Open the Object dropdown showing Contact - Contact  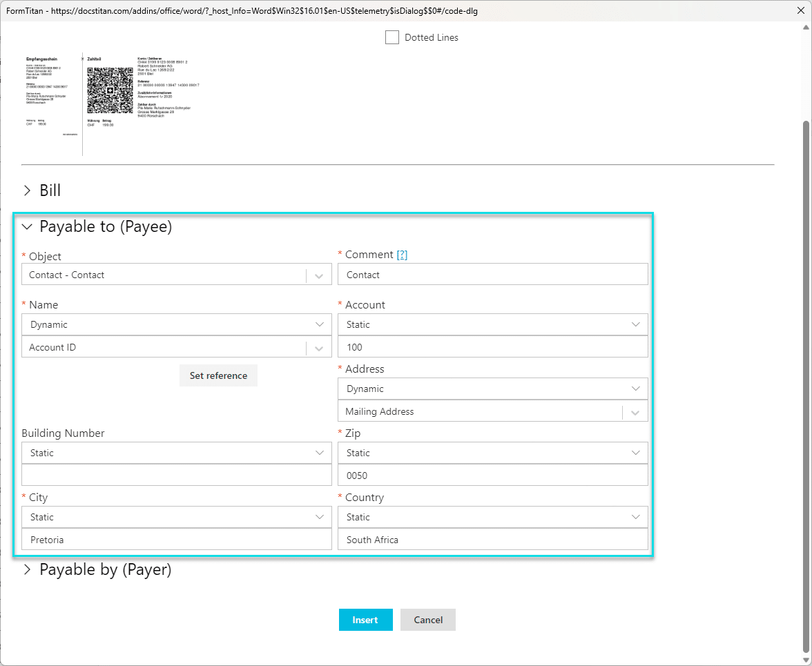tap(319, 274)
